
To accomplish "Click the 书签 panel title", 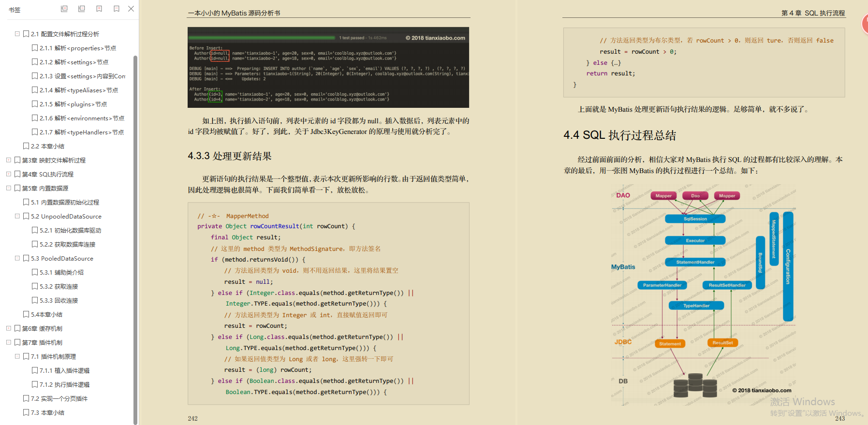I will click(x=15, y=10).
